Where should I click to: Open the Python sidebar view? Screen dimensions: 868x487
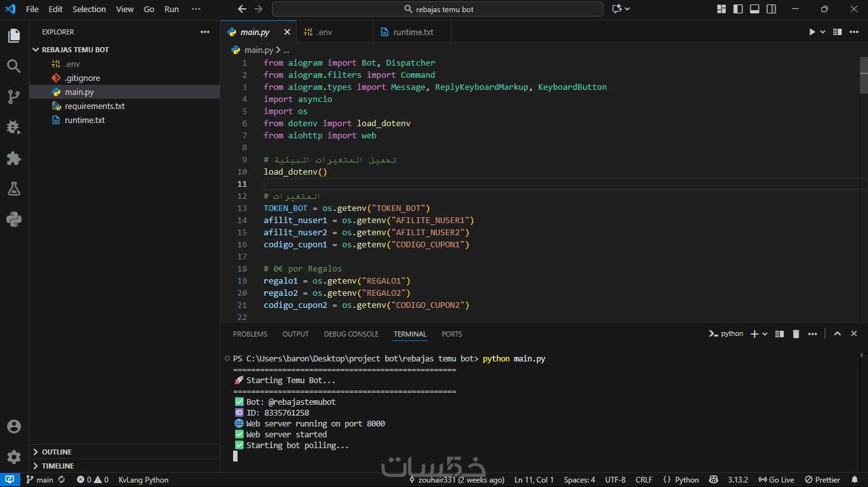14,219
